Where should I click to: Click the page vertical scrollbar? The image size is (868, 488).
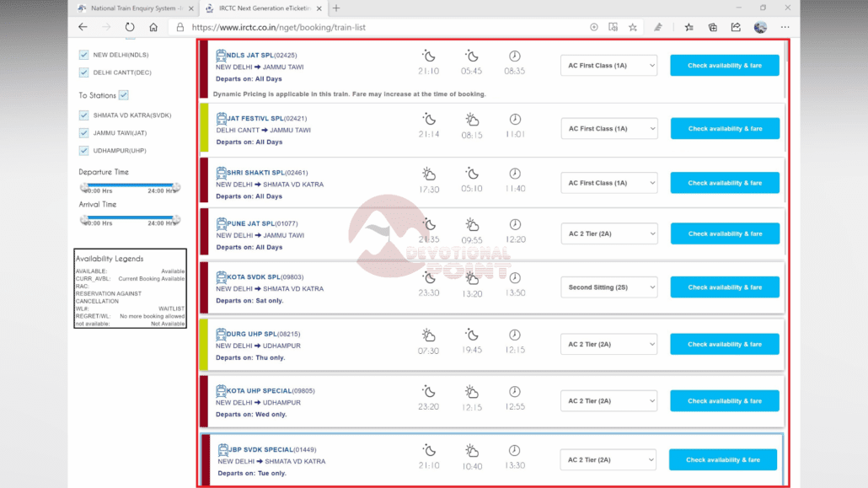[x=786, y=51]
